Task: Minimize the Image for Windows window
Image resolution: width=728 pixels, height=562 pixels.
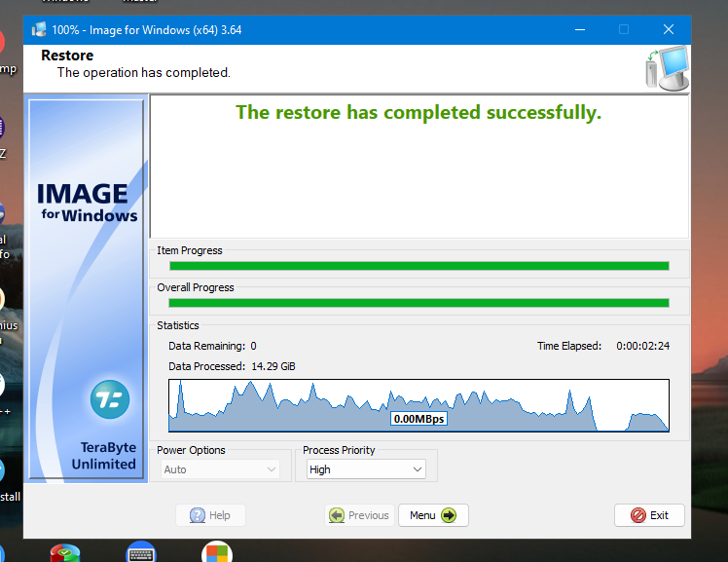Action: click(x=580, y=30)
